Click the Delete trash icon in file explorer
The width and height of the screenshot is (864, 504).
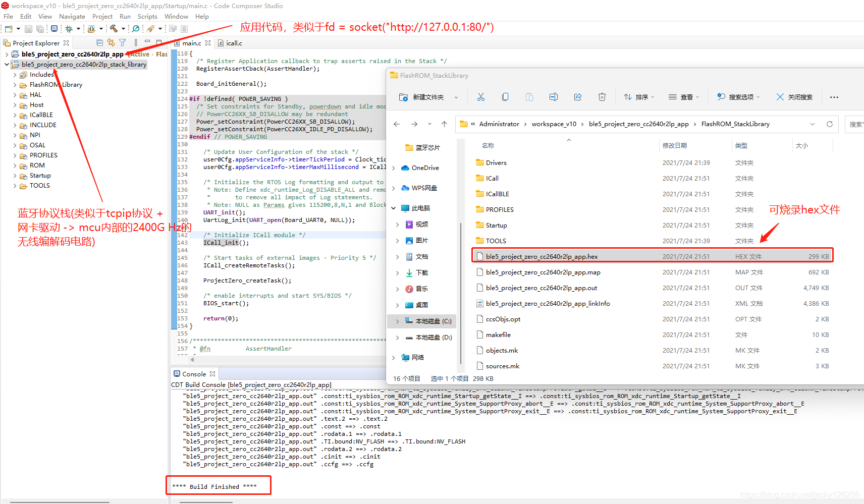(602, 97)
